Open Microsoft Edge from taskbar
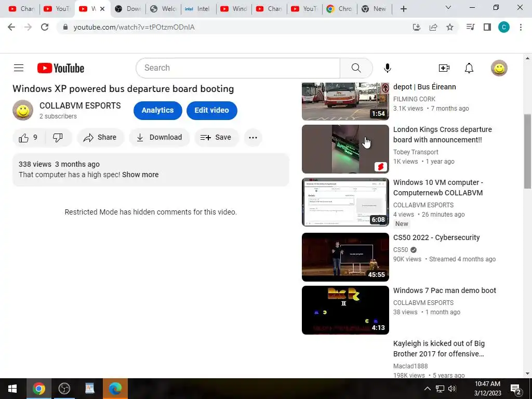Image resolution: width=532 pixels, height=399 pixels. [x=115, y=389]
